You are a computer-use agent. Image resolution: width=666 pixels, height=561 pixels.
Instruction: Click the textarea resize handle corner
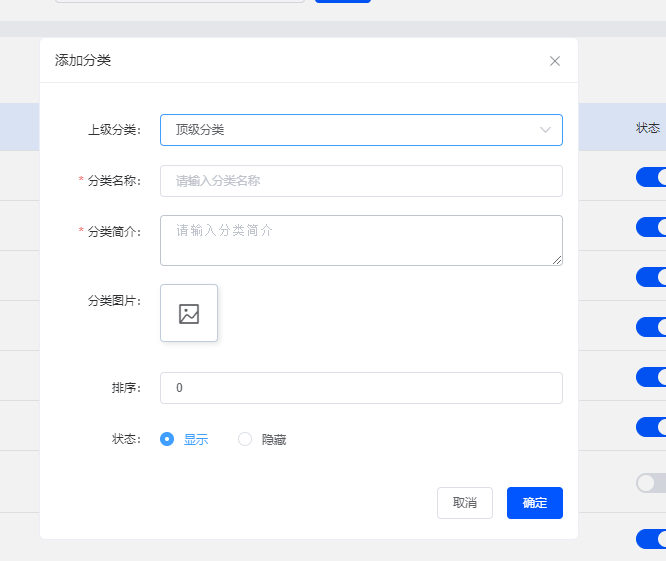tap(557, 260)
